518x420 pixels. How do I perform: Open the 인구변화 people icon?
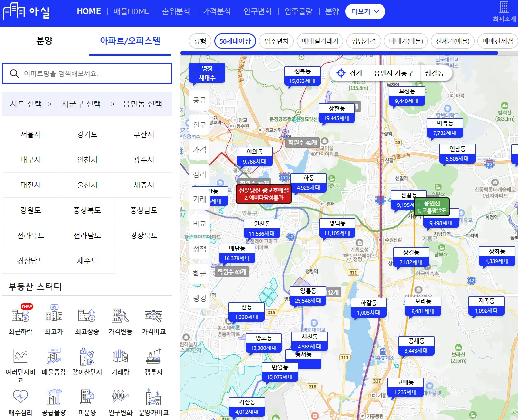(120, 397)
